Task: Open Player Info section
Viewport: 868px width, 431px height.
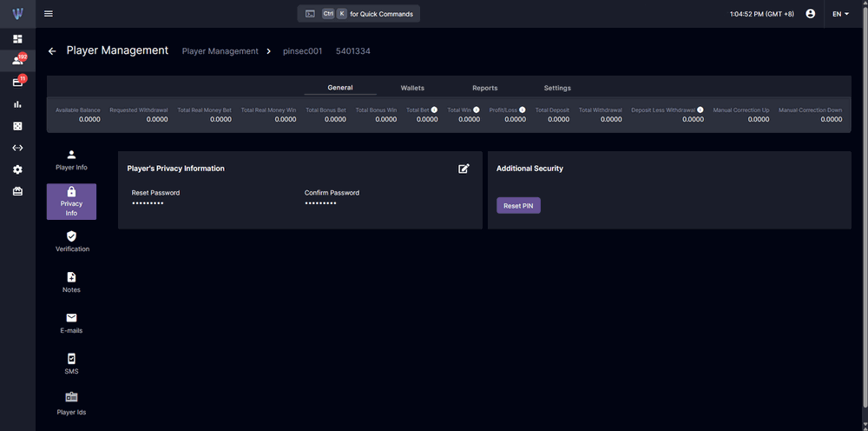Action: coord(71,160)
